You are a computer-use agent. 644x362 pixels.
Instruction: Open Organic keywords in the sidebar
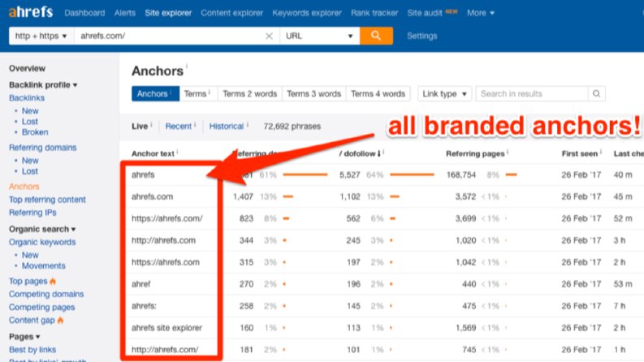point(42,242)
